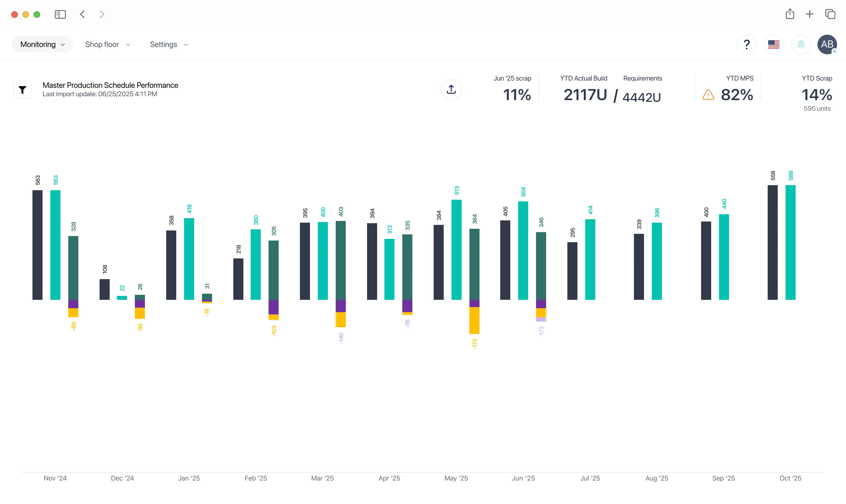
Task: Click the Mar '25 purple bar segment
Action: (x=341, y=306)
